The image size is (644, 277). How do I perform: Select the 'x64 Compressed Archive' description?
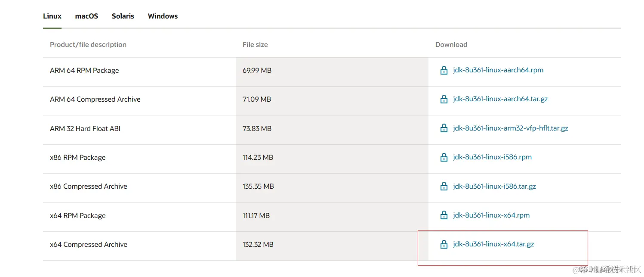click(x=89, y=245)
